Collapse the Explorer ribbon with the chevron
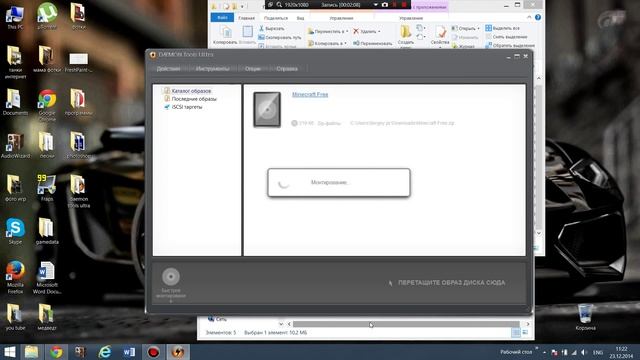The height and width of the screenshot is (360, 640). point(529,17)
